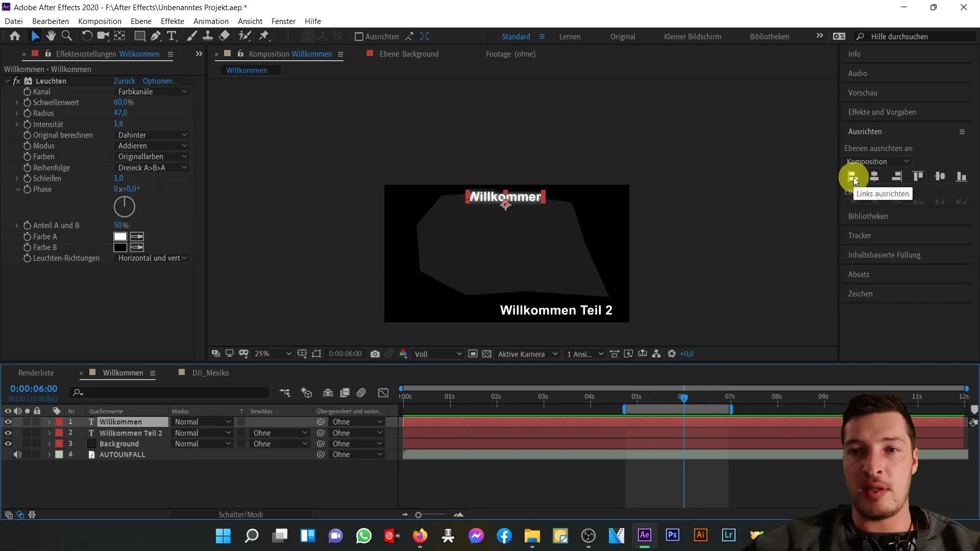Click the RGB channel display icon
This screenshot has height=551, width=980.
(403, 354)
